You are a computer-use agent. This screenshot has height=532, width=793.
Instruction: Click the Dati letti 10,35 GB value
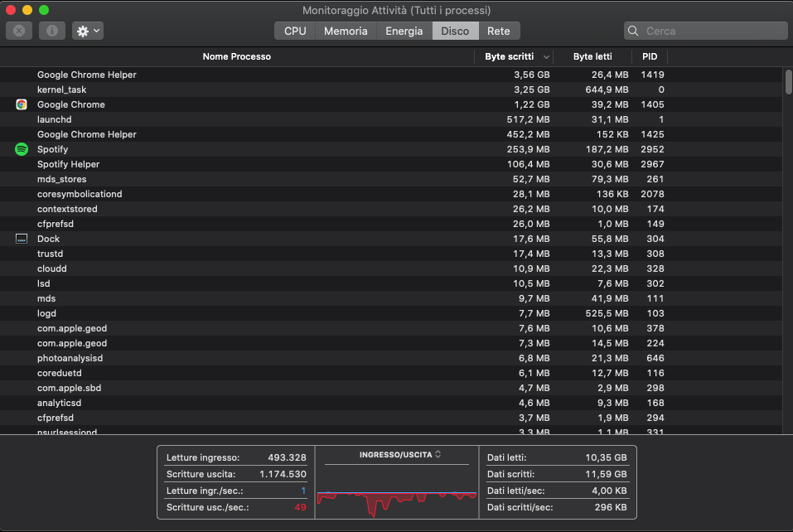[x=606, y=457]
